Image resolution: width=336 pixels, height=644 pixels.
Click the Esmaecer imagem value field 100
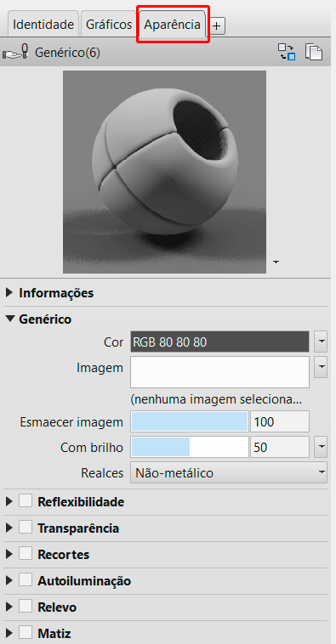pos(280,421)
